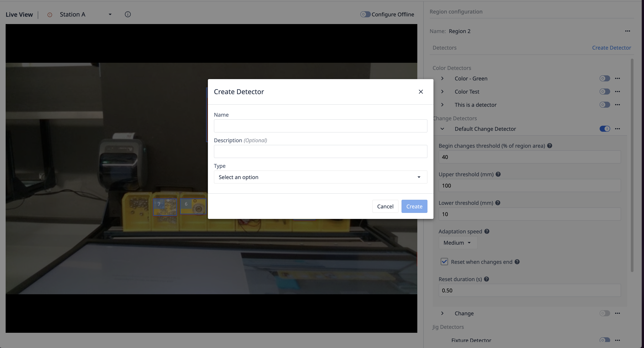Open the ellipsis menu for Default Change Detector
Image resolution: width=644 pixels, height=348 pixels.
click(x=617, y=129)
